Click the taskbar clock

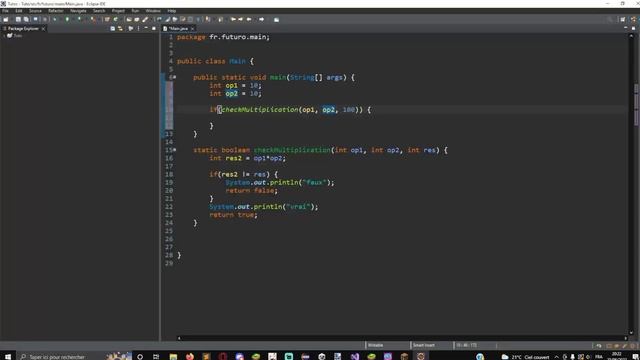tap(617, 356)
